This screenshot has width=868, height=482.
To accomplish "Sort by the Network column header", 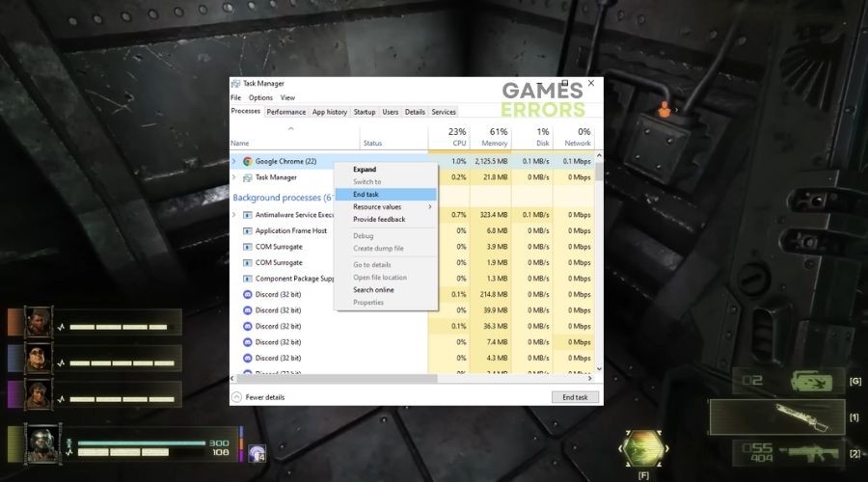I will [x=574, y=137].
